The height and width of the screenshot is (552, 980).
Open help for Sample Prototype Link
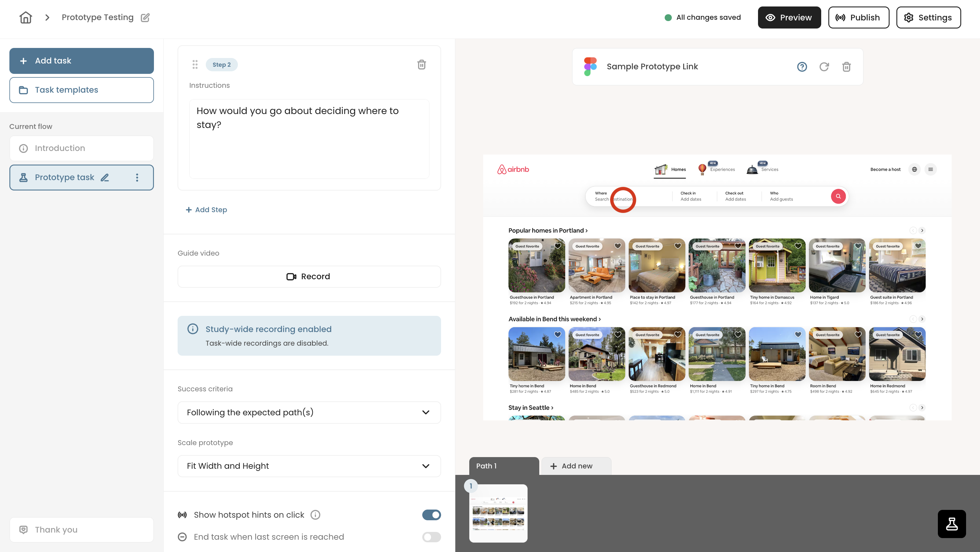(x=802, y=67)
